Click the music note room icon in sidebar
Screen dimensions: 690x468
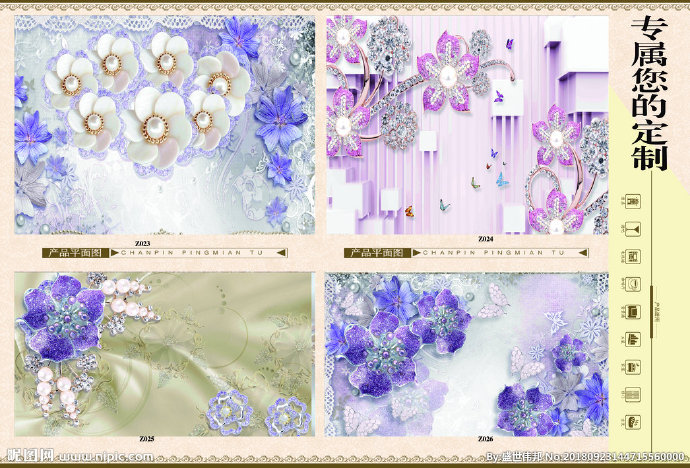click(x=633, y=366)
